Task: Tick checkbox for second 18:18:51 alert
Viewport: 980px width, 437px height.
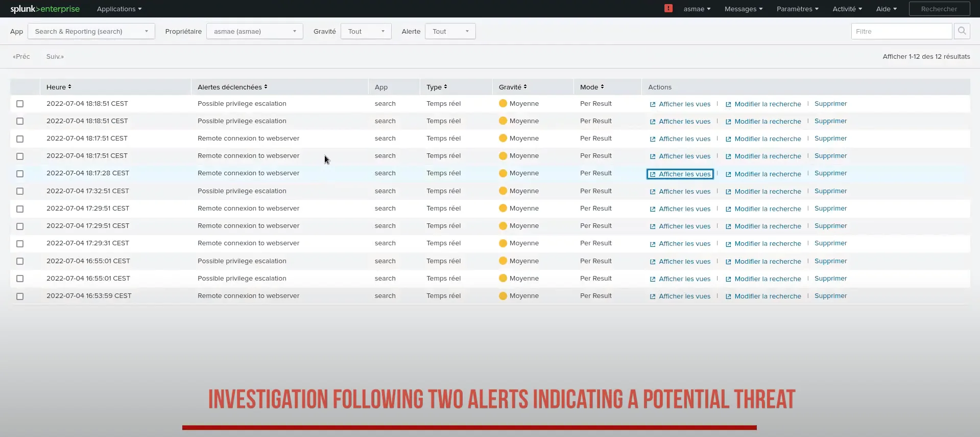Action: click(20, 121)
